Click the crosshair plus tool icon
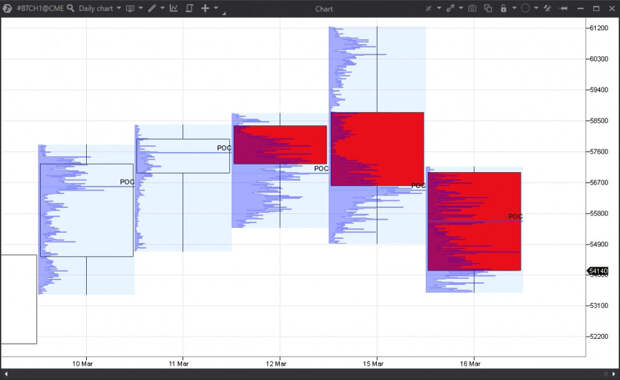 click(x=205, y=8)
